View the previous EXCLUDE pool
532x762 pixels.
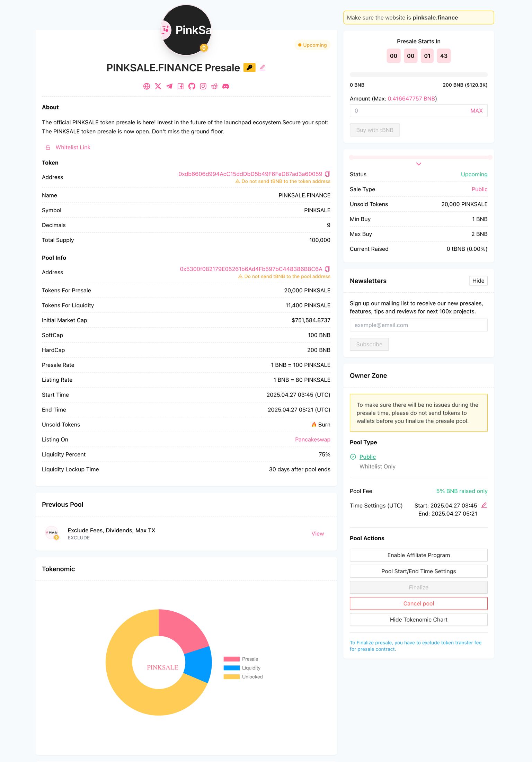[x=318, y=534]
